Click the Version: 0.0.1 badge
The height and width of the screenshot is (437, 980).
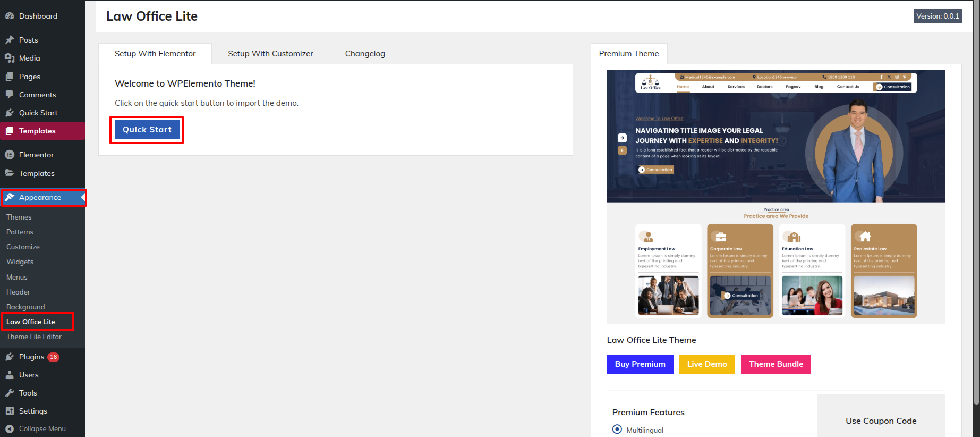click(x=938, y=16)
